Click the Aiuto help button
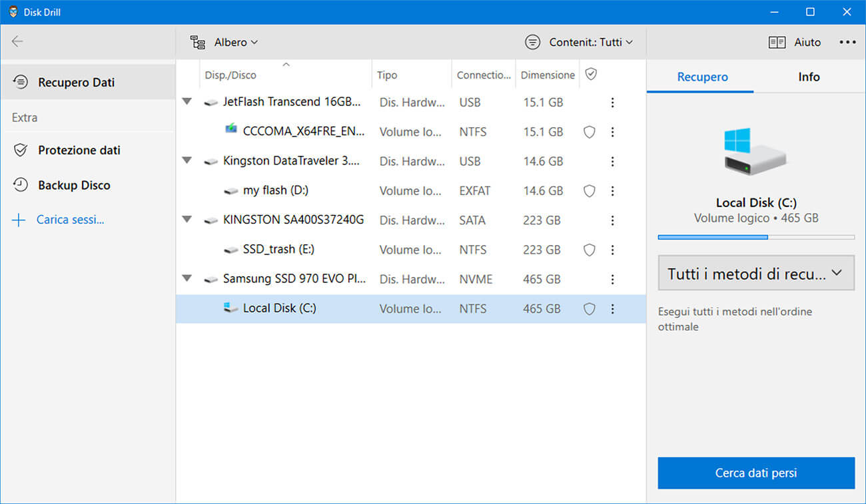This screenshot has height=504, width=866. pyautogui.click(x=795, y=42)
